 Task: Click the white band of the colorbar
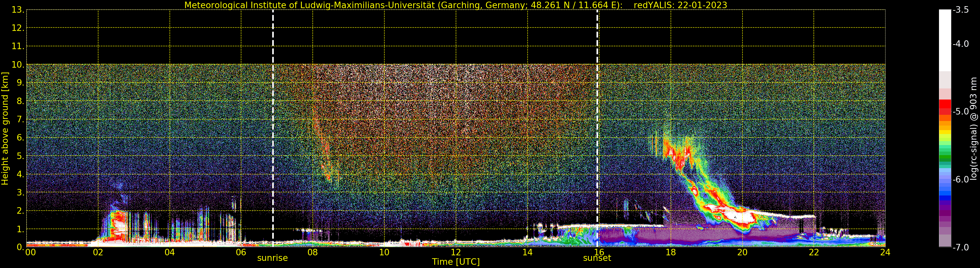coord(945,40)
